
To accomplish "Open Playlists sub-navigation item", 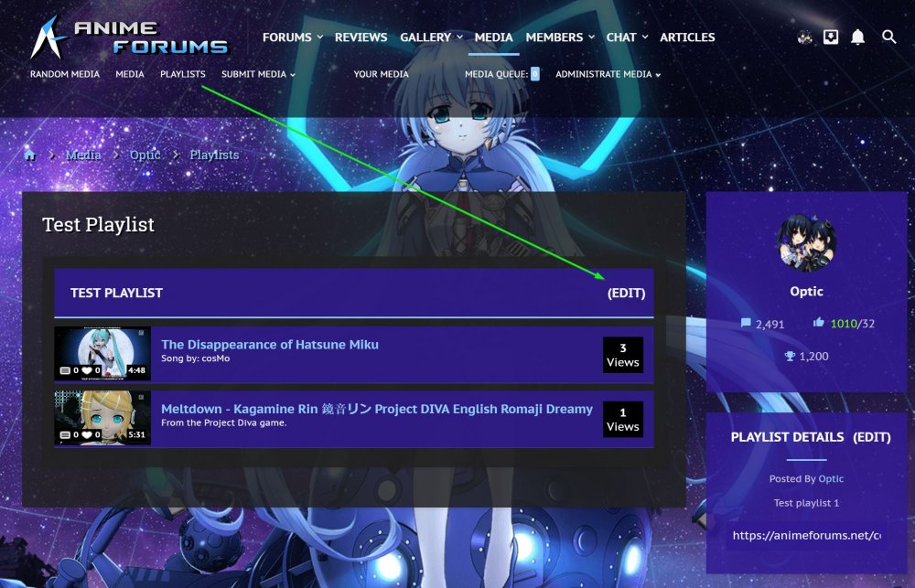I will [183, 74].
